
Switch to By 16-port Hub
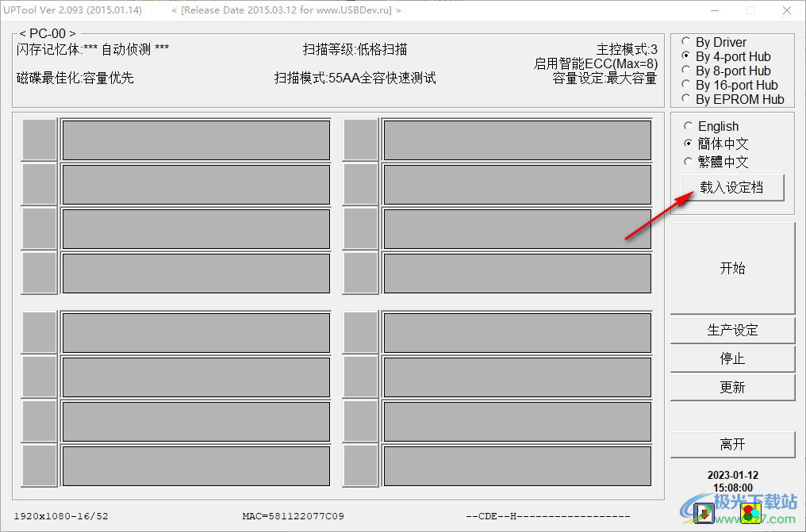click(730, 86)
